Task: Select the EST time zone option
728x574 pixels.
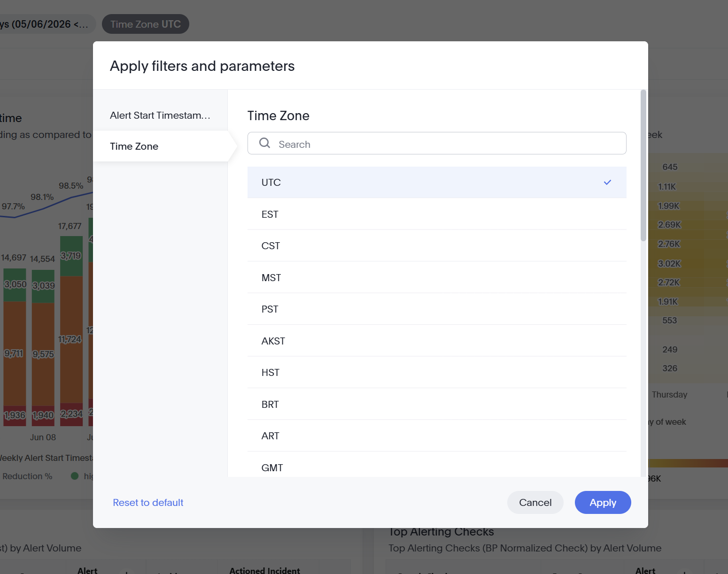Action: pos(437,214)
